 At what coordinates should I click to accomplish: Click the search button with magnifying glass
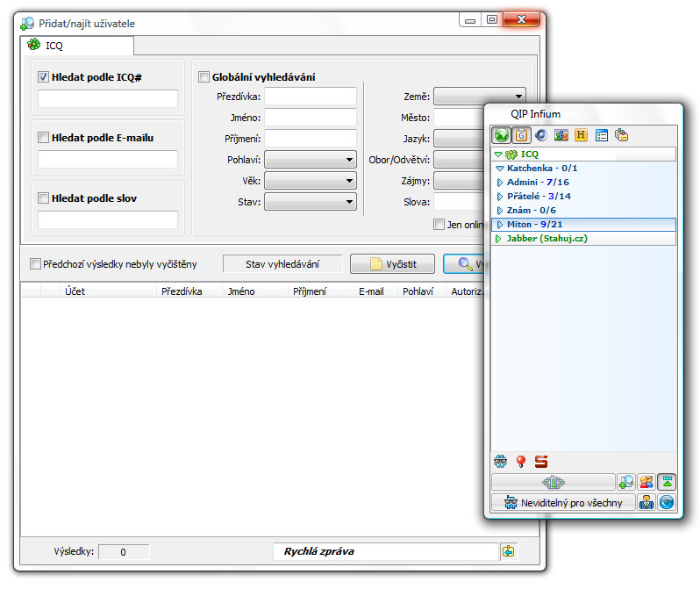pyautogui.click(x=464, y=263)
